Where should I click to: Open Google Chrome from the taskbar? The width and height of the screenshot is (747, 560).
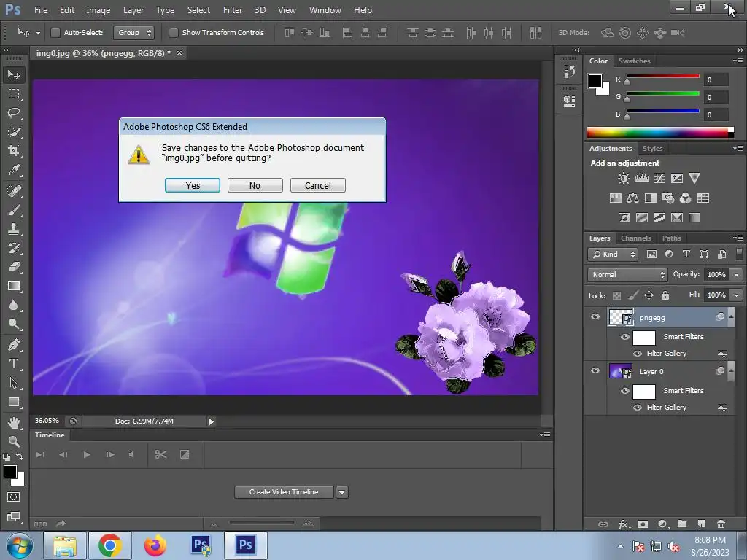111,545
